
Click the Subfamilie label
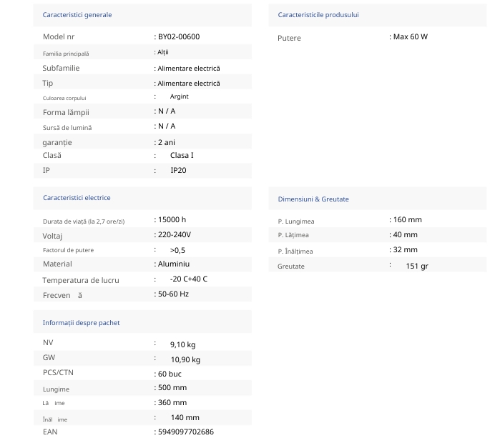(x=62, y=68)
